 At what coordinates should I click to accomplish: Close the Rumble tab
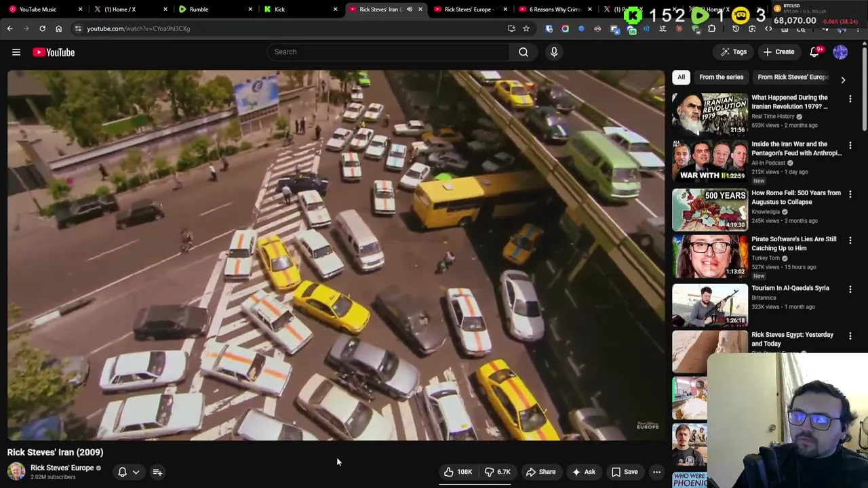pos(250,9)
